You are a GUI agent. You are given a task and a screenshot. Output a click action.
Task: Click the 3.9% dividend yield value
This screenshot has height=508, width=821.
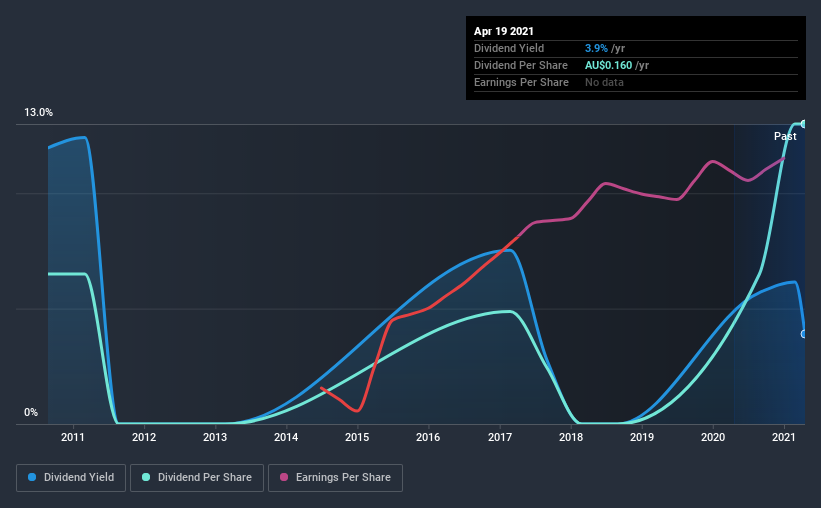[x=596, y=48]
